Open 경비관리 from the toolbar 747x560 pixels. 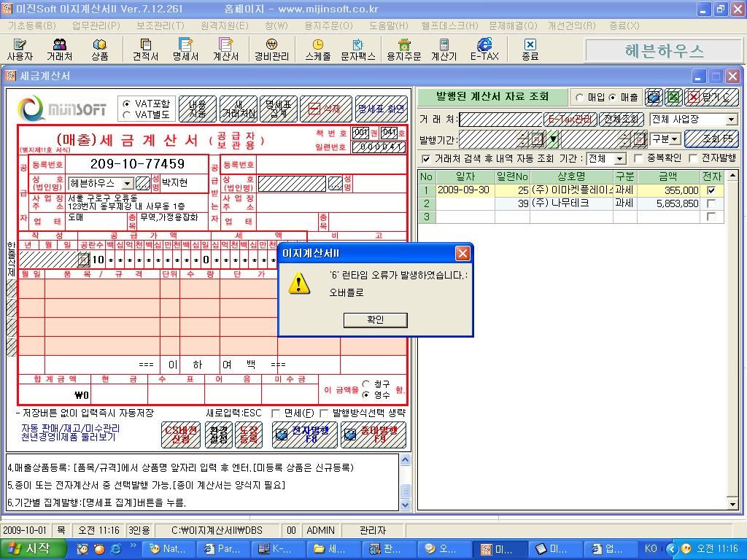pyautogui.click(x=271, y=50)
